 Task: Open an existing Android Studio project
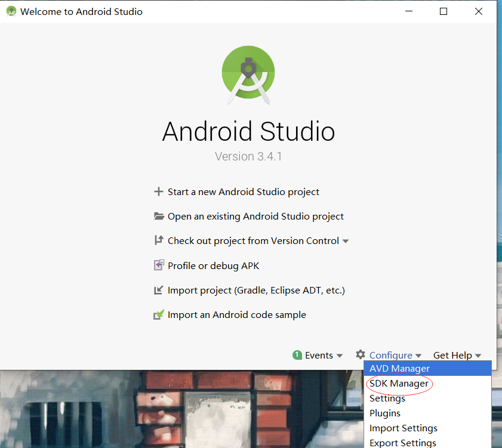click(x=255, y=217)
